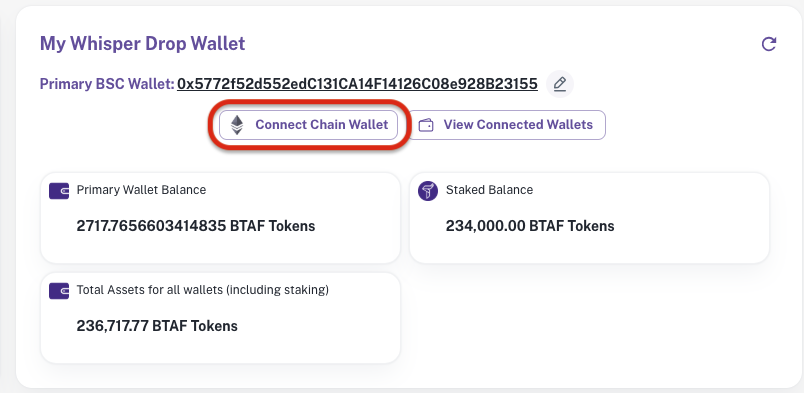
Task: Click the round Staked Balance token icon
Action: pyautogui.click(x=428, y=191)
